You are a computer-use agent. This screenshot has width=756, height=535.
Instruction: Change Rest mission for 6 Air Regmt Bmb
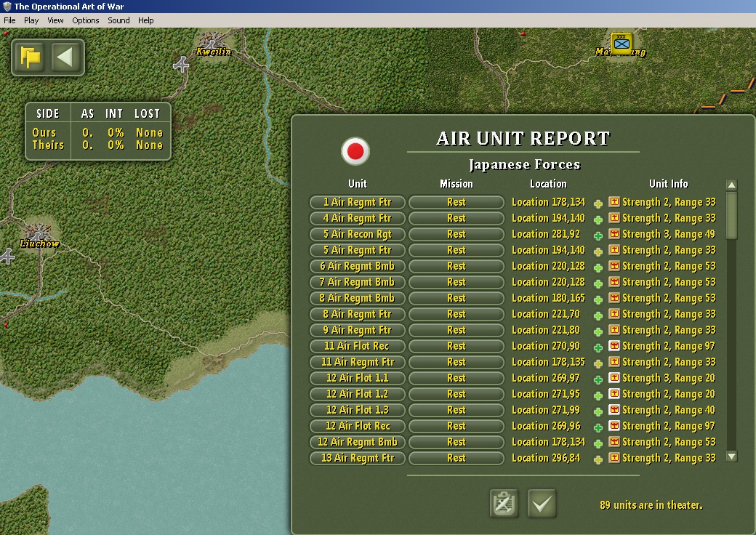tap(456, 266)
